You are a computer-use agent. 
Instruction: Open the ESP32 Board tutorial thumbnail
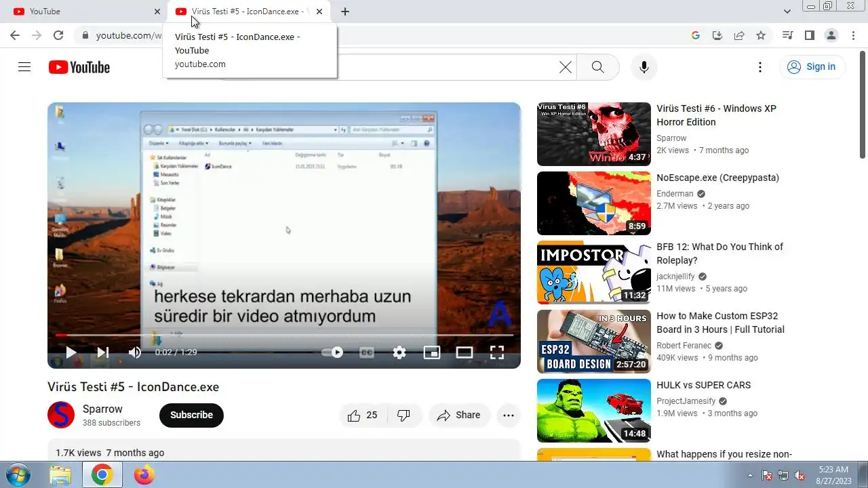(x=594, y=342)
